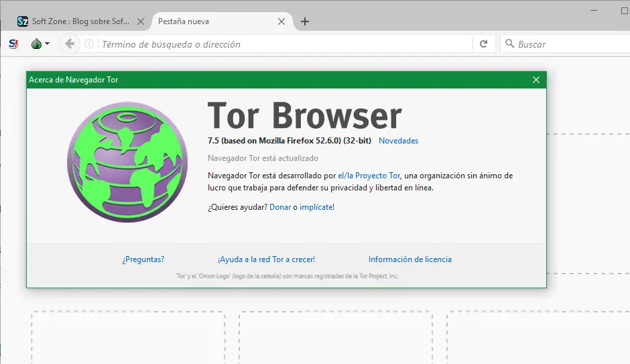The image size is (630, 364).
Task: Select the Pestaña nueva tab
Action: [223, 21]
